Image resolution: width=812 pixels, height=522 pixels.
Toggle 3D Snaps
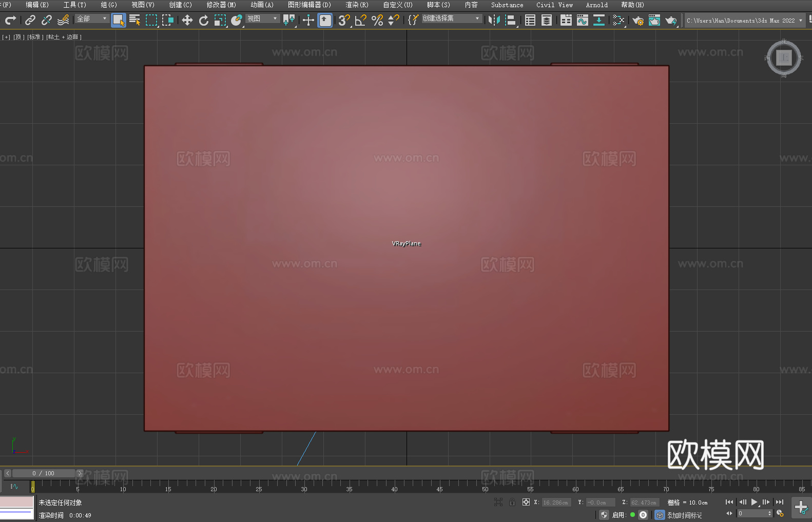344,20
